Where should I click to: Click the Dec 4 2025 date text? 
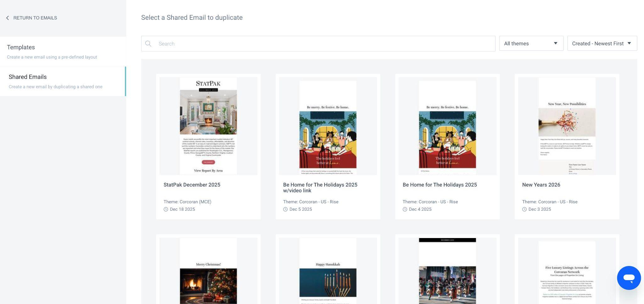pyautogui.click(x=420, y=209)
